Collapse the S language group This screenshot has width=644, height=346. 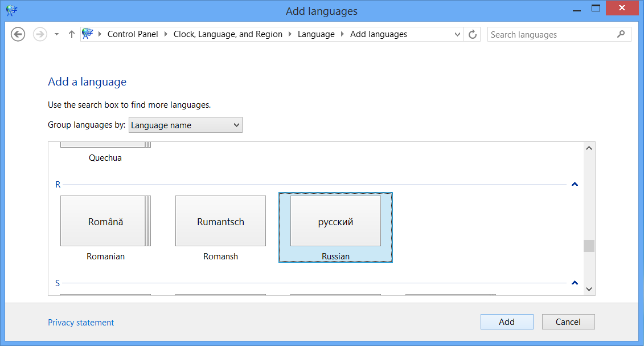575,283
